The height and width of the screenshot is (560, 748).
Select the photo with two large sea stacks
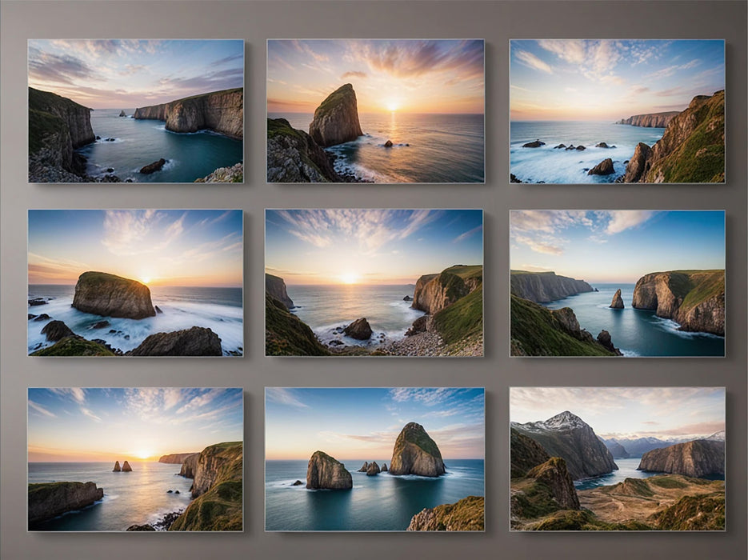click(x=374, y=458)
